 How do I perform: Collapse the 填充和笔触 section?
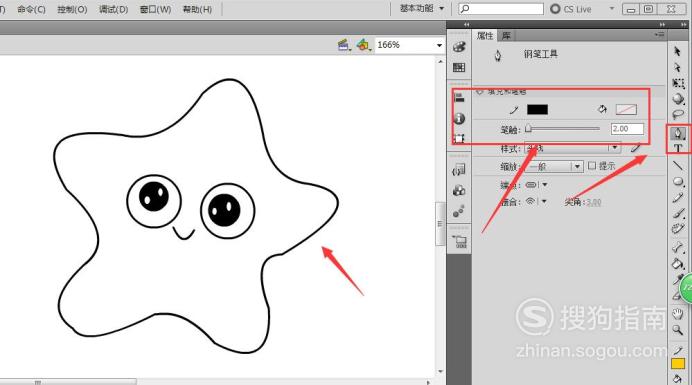tap(480, 92)
